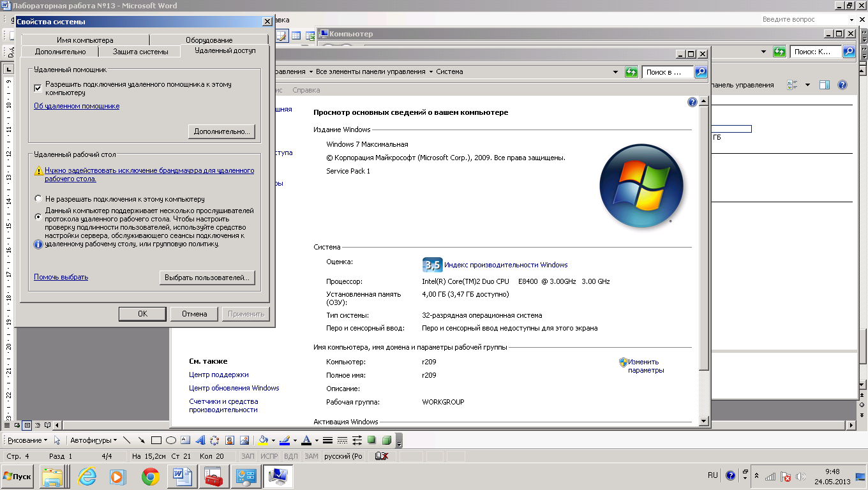The height and width of the screenshot is (490, 868).
Task: Select the Line drawing tool in Word
Action: pyautogui.click(x=126, y=440)
